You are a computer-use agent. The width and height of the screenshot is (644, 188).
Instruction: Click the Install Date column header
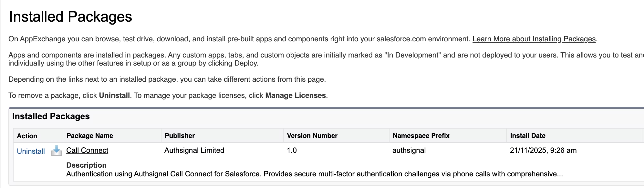[528, 136]
